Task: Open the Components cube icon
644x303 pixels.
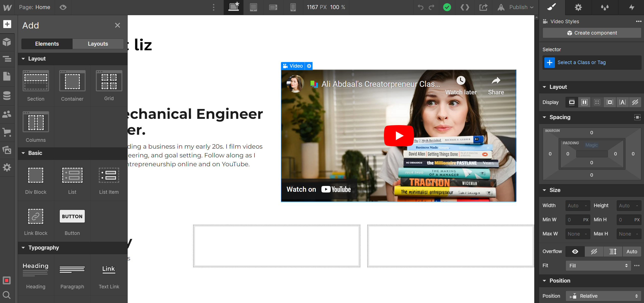Action: click(7, 42)
